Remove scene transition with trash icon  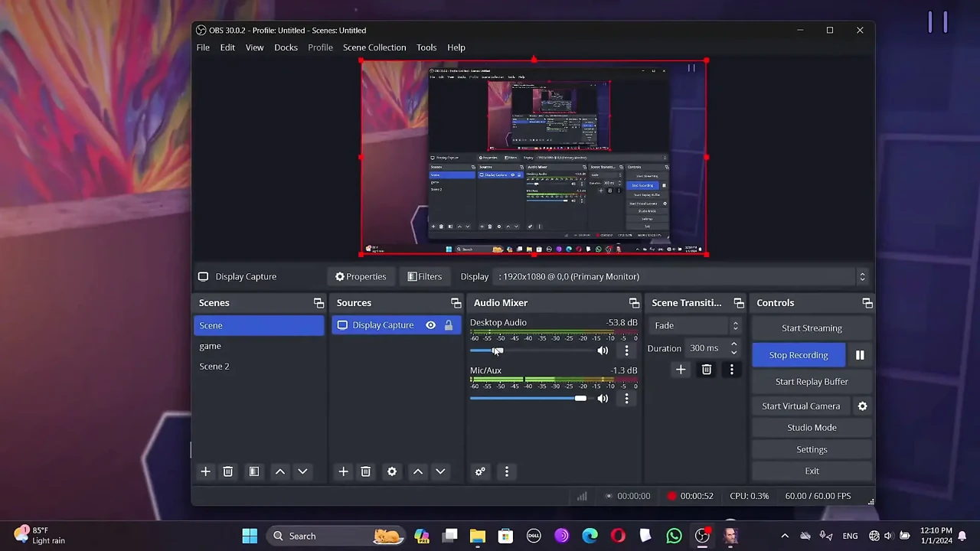pyautogui.click(x=707, y=370)
